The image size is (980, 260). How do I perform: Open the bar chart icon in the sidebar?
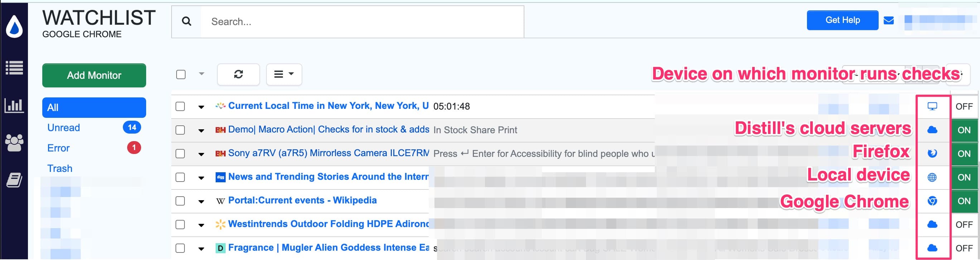pos(14,105)
